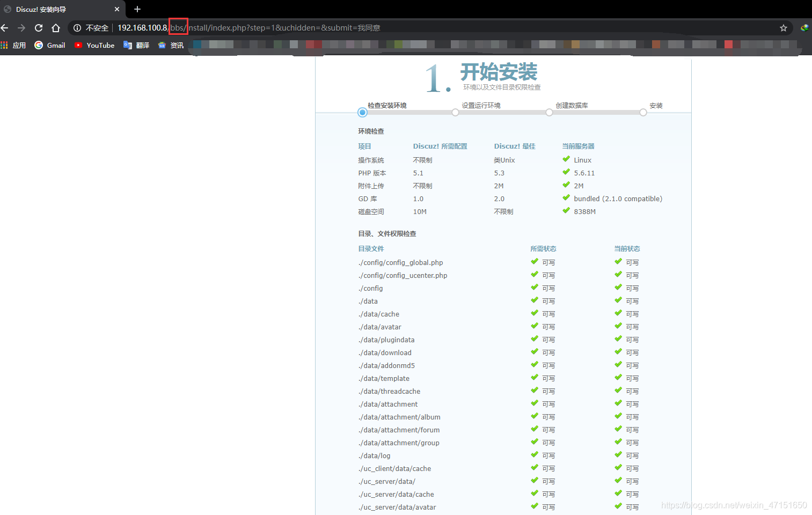The width and height of the screenshot is (812, 515).
Task: Click the Linux check mark icon
Action: [x=566, y=159]
